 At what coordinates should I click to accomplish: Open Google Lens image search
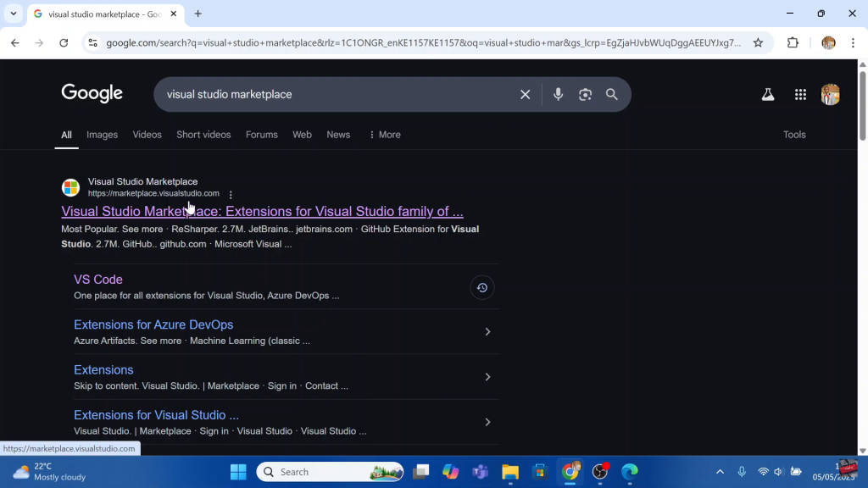pyautogui.click(x=585, y=95)
